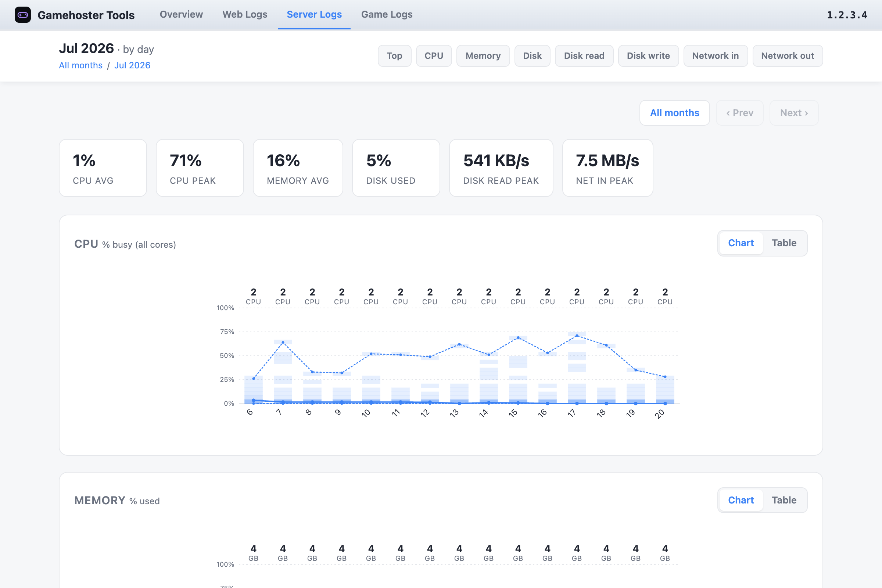Click the day 14 label on CPU chart axis
Viewport: 882px width, 588px height.
click(484, 413)
